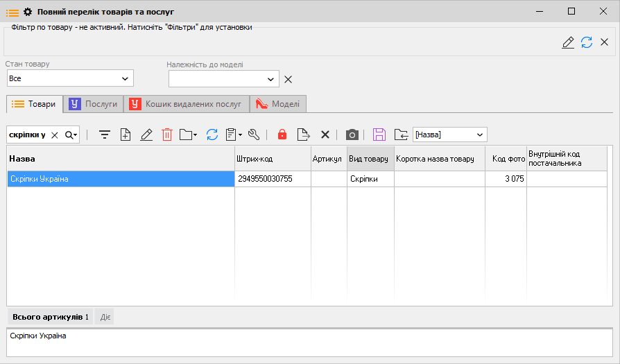This screenshot has width=620, height=364.
Task: Click the export document arrow icon
Action: pyautogui.click(x=302, y=135)
